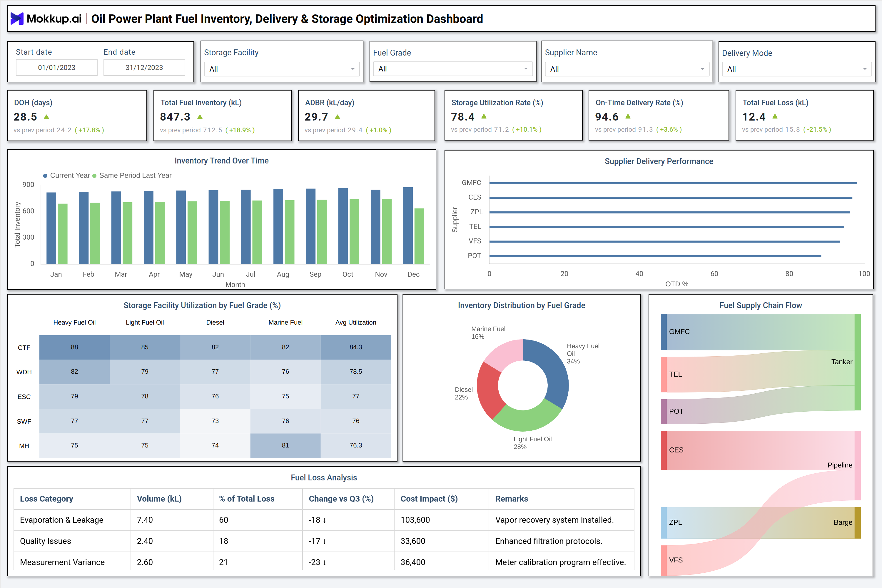Click the On-Time Delivery Rate trend arrow

pyautogui.click(x=628, y=116)
